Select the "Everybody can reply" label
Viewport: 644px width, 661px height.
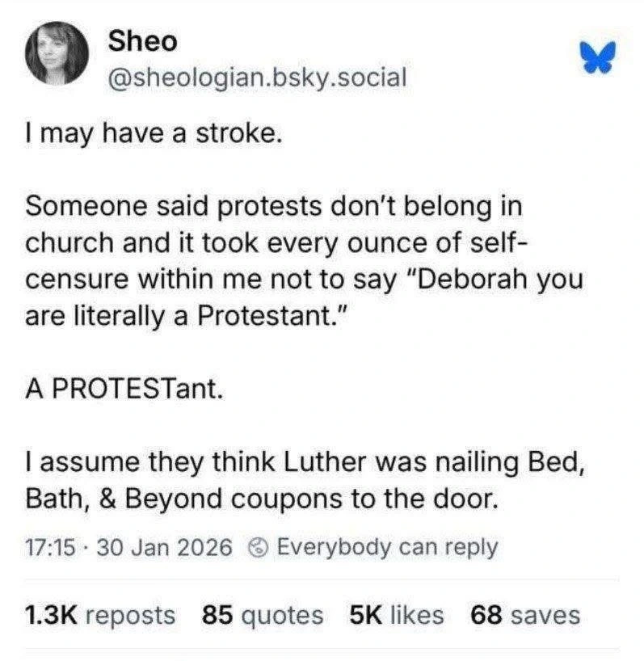387,547
